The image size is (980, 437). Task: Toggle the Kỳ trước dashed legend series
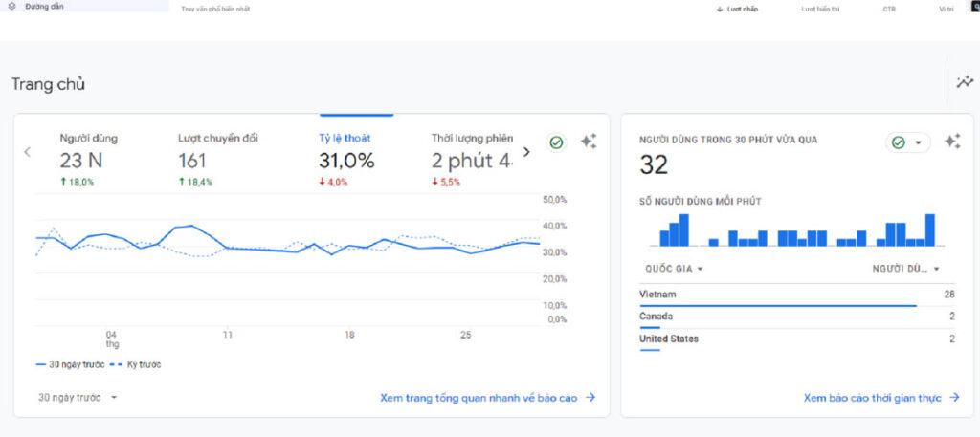(138, 364)
